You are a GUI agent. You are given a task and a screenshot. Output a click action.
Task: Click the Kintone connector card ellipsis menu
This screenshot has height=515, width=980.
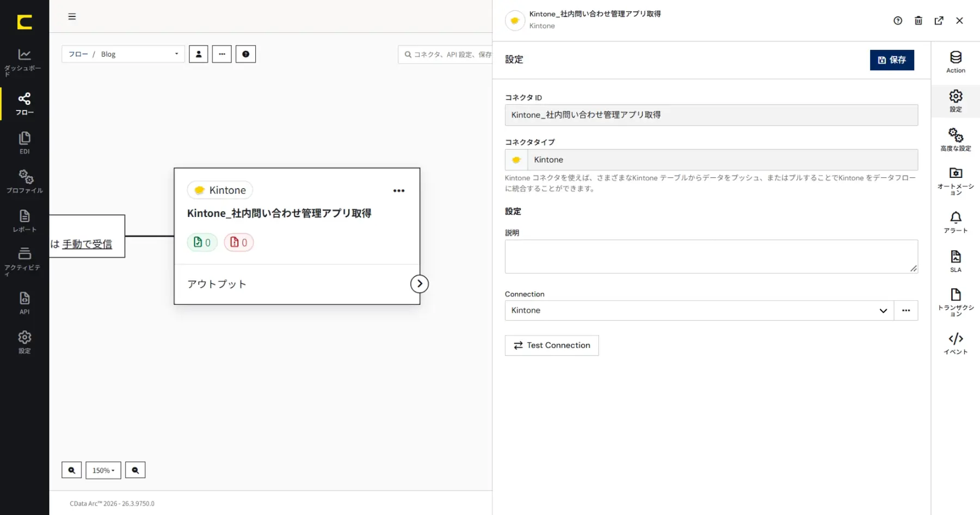pos(399,191)
